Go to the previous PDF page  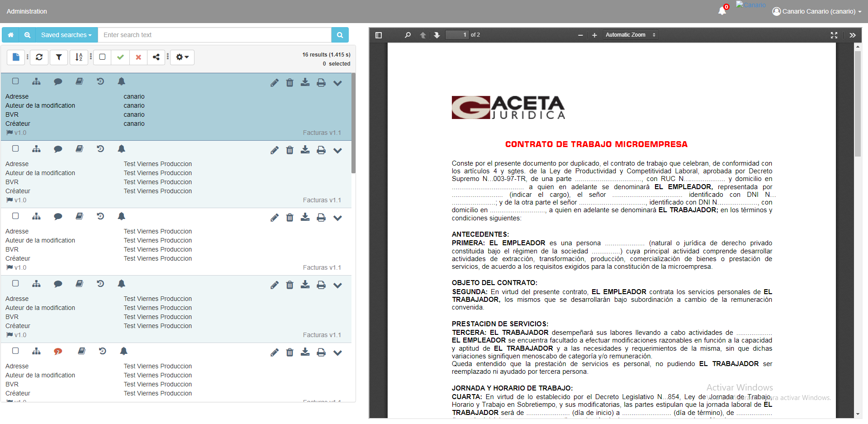[423, 35]
